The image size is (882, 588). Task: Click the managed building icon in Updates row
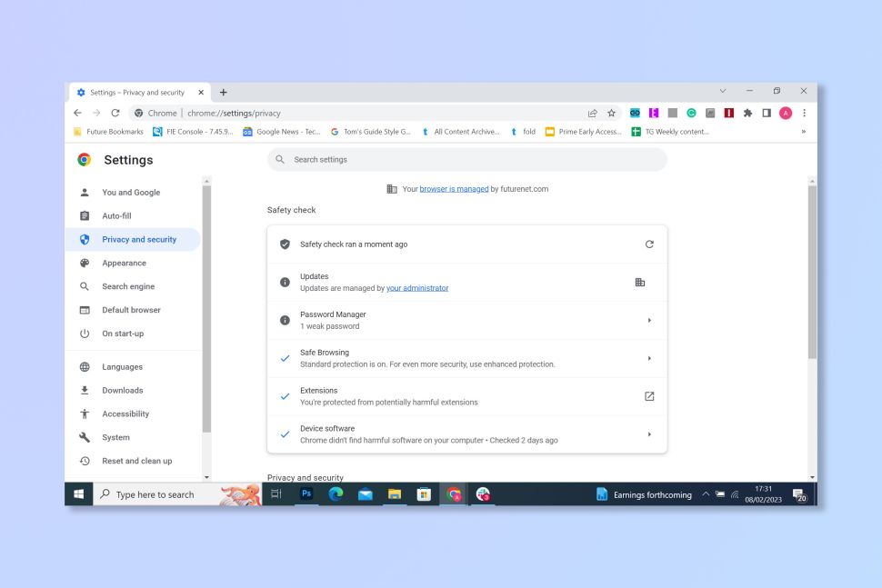[x=640, y=283]
